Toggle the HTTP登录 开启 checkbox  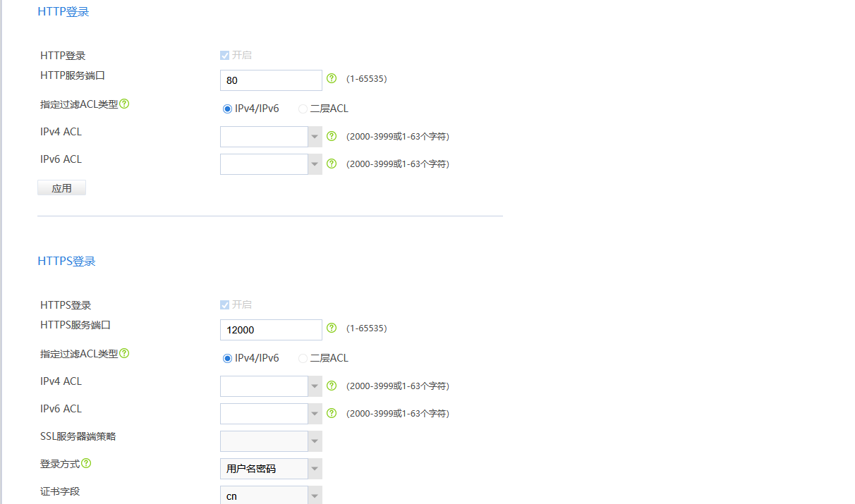click(225, 55)
